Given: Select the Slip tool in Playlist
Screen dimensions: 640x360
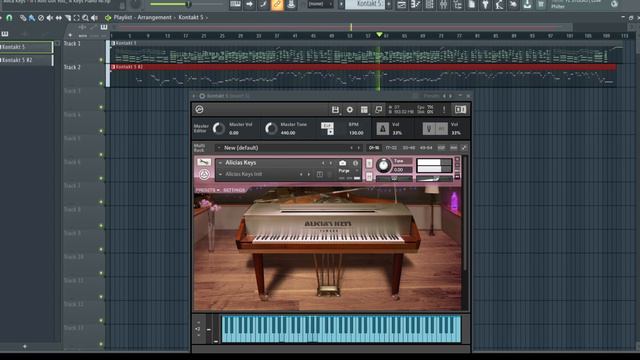Looking at the screenshot, I should click(x=59, y=18).
